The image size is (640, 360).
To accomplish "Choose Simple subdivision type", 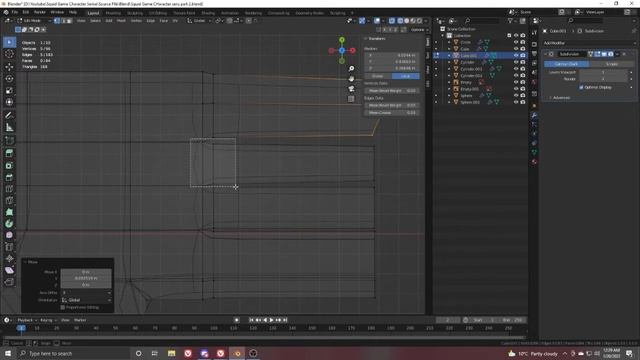I will (x=612, y=64).
